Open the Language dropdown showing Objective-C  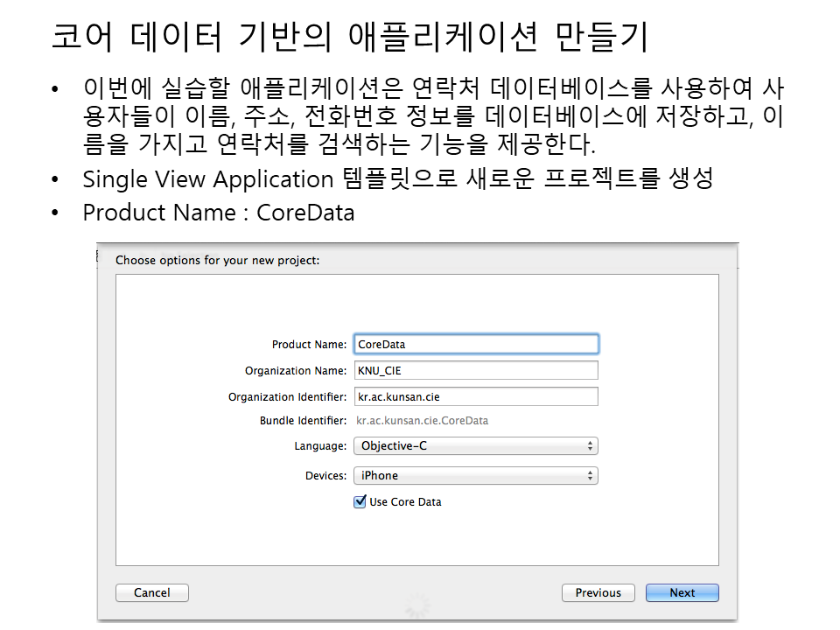point(476,446)
